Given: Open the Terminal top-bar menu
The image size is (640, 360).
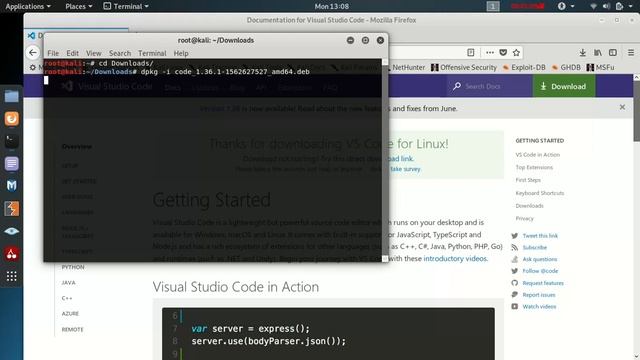Looking at the screenshot, I should point(126,6).
